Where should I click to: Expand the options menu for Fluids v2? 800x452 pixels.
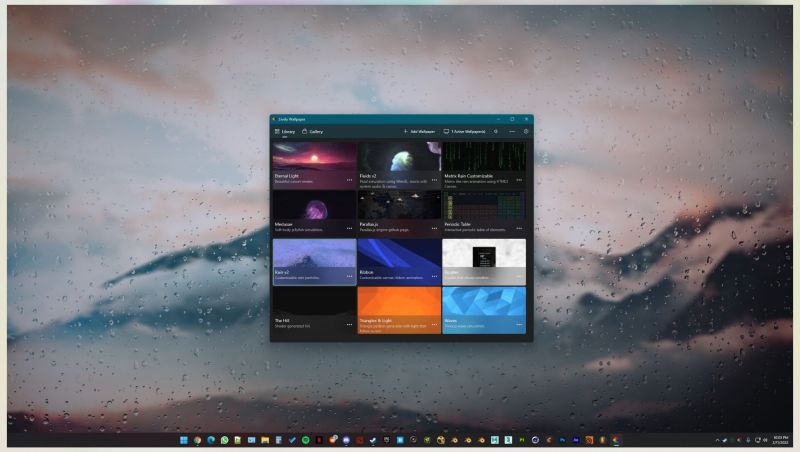(x=434, y=180)
